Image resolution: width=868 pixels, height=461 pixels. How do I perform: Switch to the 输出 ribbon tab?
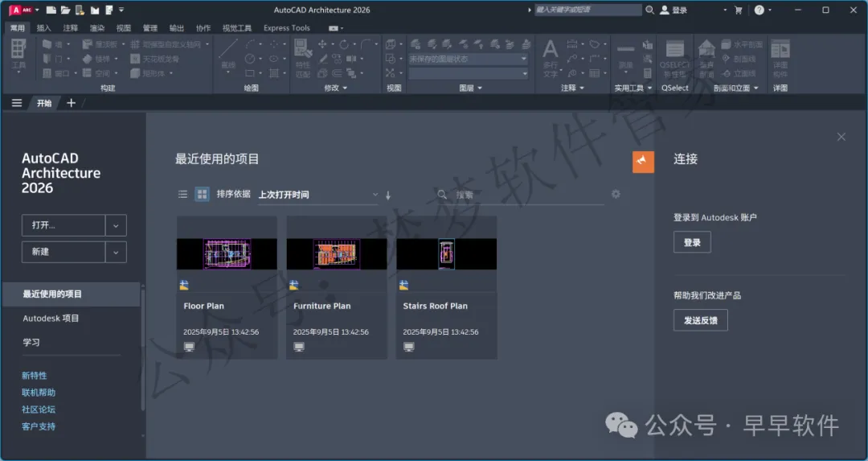pyautogui.click(x=177, y=28)
